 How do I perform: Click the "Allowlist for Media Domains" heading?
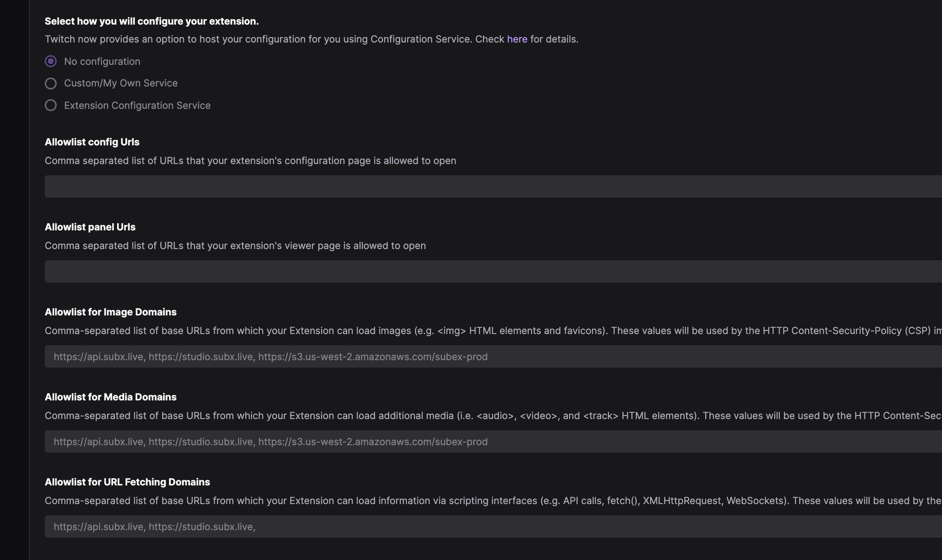[111, 397]
